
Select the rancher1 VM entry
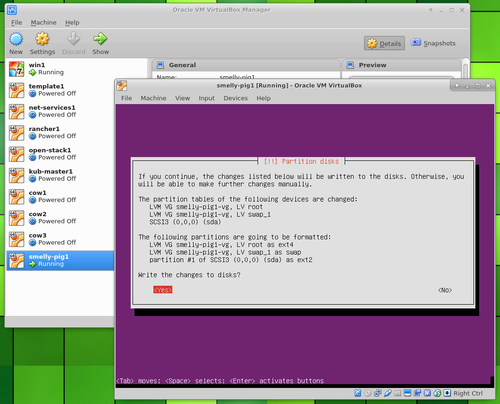(60, 133)
